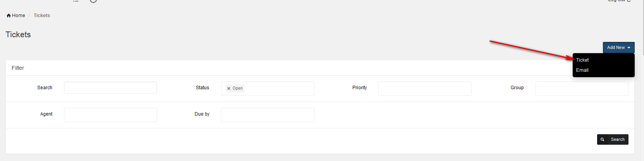Viewport: 644px width, 161px height.
Task: Click inside the Status filter box
Action: point(279,88)
